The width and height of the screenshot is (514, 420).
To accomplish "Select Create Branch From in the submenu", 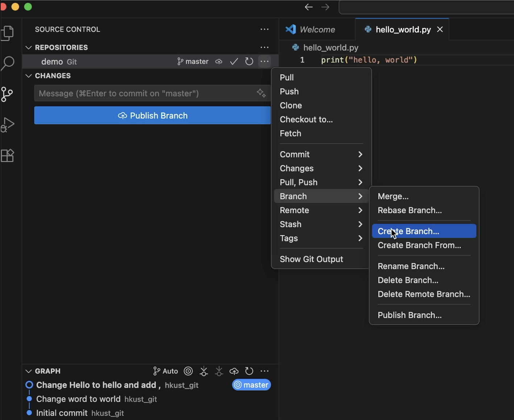I will click(419, 245).
